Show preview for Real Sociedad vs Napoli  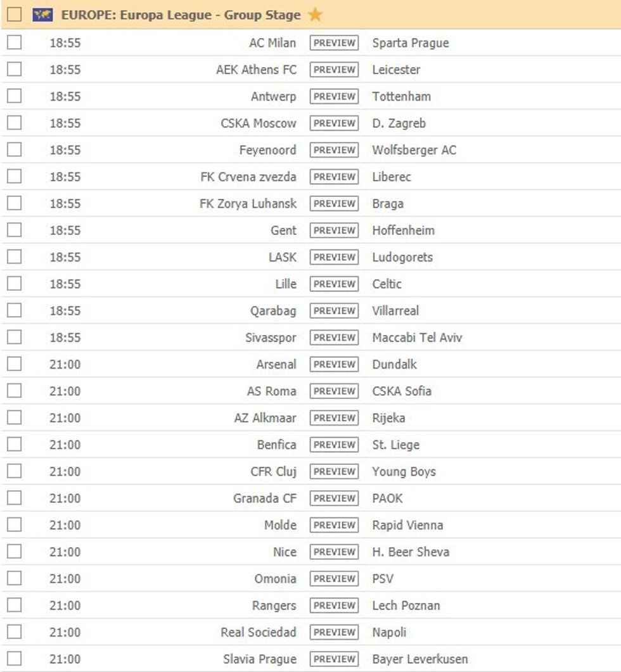click(x=334, y=632)
